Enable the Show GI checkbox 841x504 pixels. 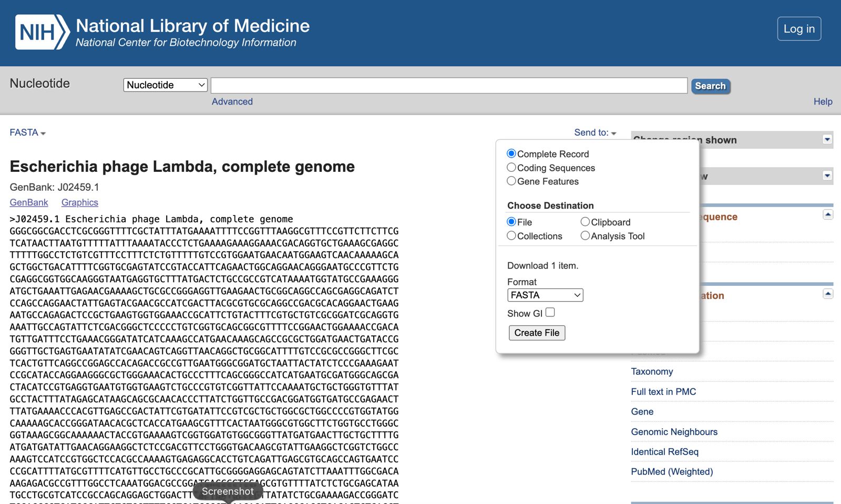550,312
